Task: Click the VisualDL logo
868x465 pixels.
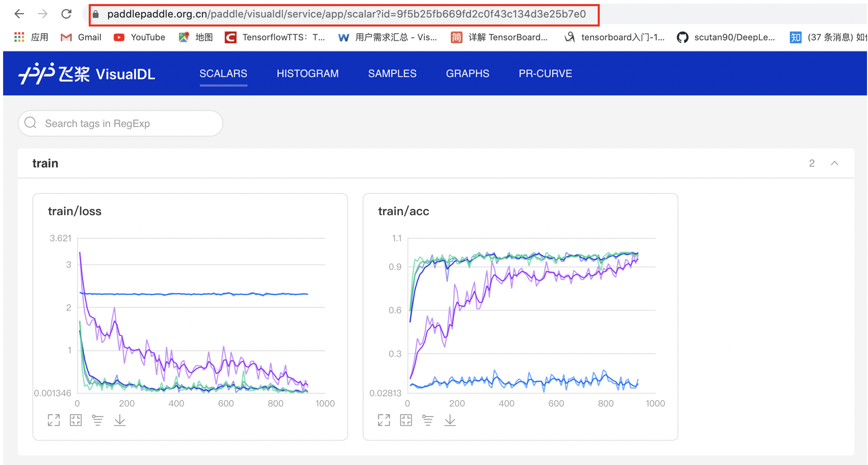Action: pos(87,73)
